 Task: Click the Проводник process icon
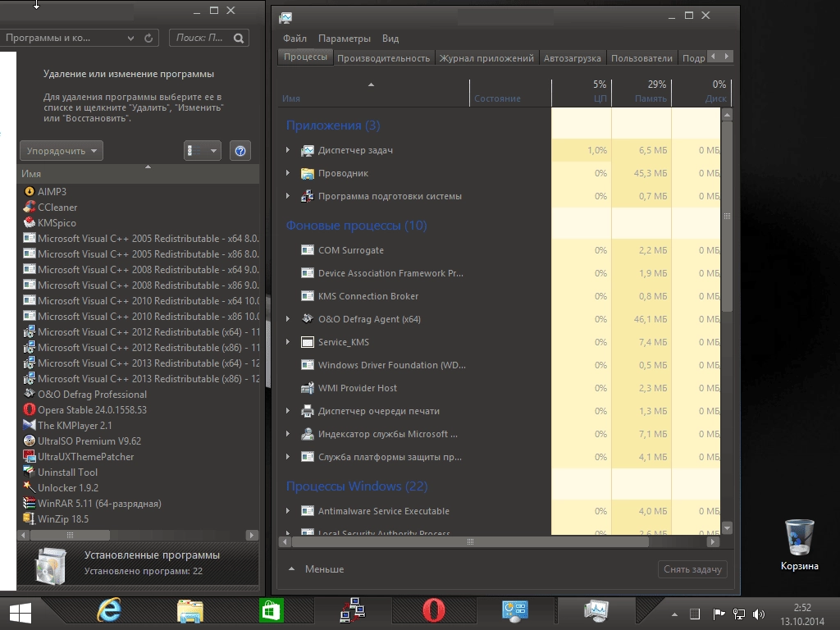308,174
